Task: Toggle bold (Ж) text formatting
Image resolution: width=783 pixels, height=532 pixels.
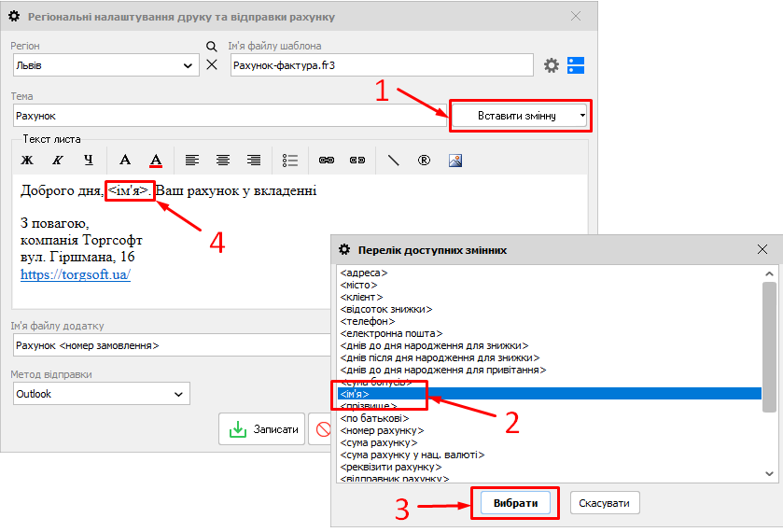Action: coord(27,160)
